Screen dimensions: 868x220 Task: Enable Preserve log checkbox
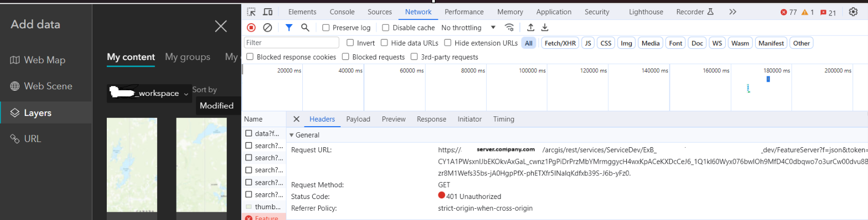326,28
